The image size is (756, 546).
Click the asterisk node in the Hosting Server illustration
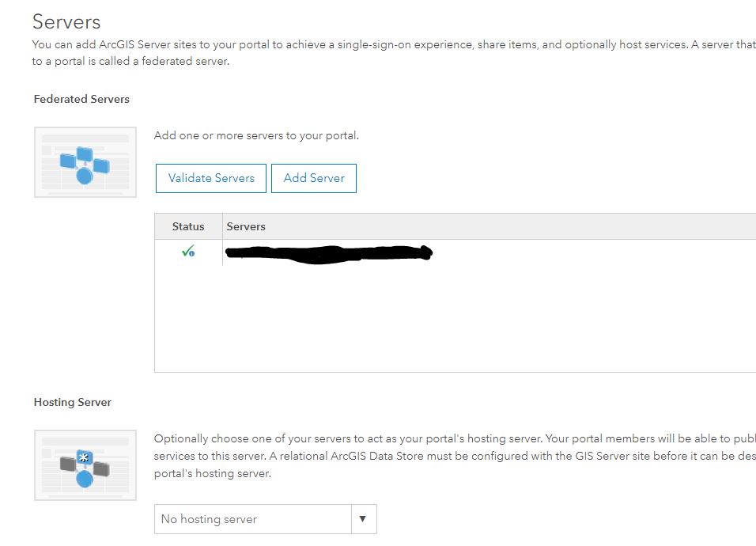84,455
